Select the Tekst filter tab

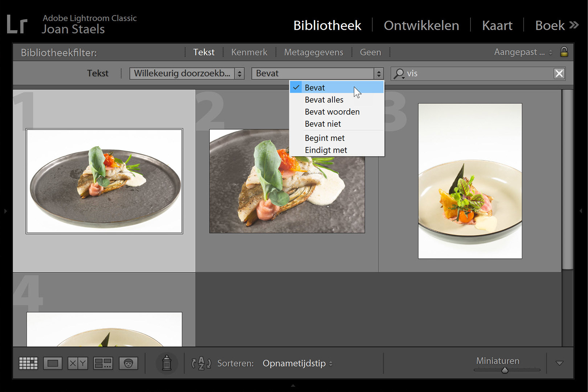[204, 52]
